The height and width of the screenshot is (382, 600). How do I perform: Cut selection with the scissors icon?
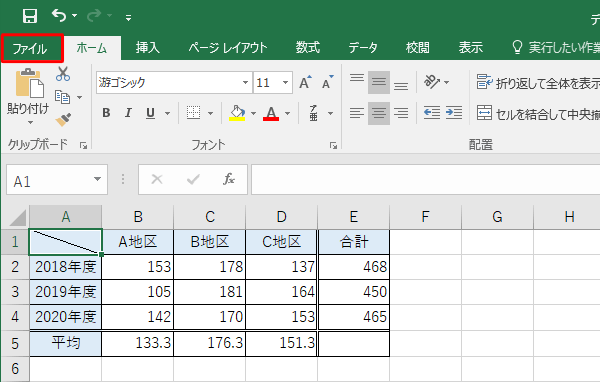63,73
